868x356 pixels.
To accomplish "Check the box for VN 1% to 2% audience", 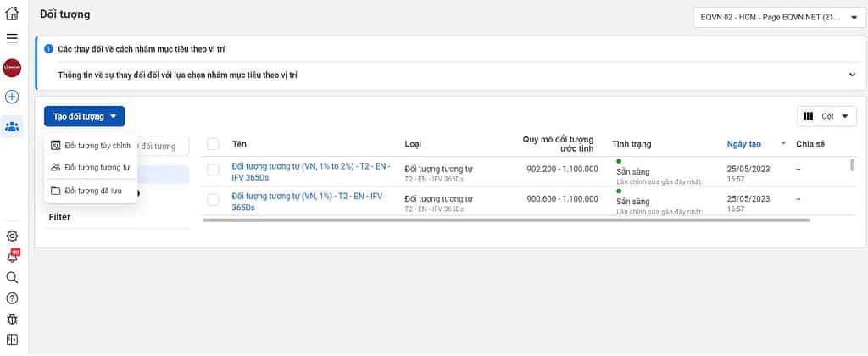I will pos(213,170).
